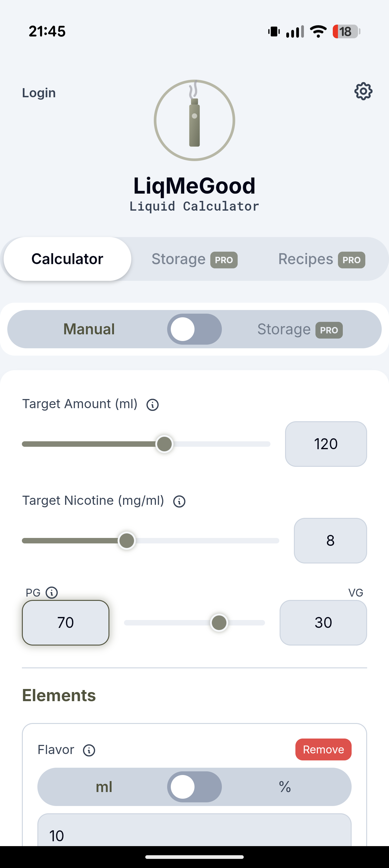
Task: Open the Storage PRO tab
Action: pos(194,259)
